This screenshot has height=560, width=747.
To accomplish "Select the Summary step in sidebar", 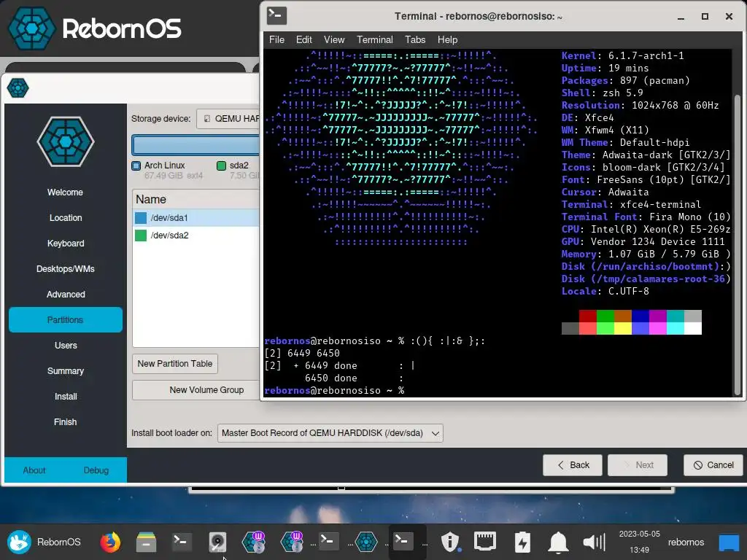I will click(65, 371).
